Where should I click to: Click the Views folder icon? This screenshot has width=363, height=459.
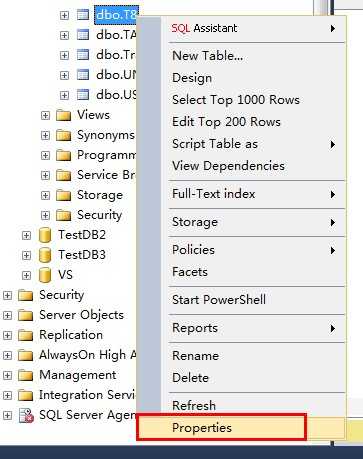click(x=63, y=115)
